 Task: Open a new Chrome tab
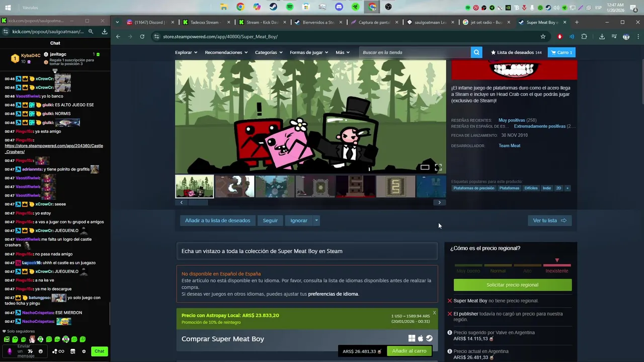coord(577,22)
